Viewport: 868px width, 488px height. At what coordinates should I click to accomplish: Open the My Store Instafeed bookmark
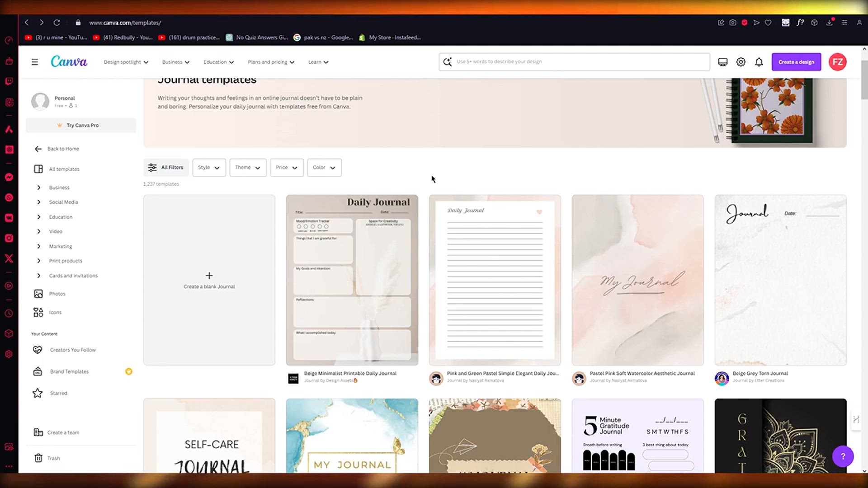pos(390,38)
